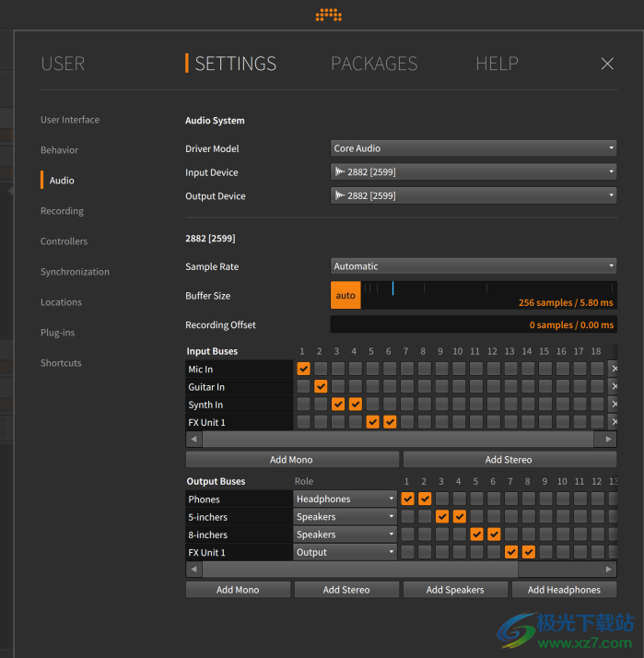The height and width of the screenshot is (658, 644).
Task: Open the Output Device dropdown
Action: [474, 195]
